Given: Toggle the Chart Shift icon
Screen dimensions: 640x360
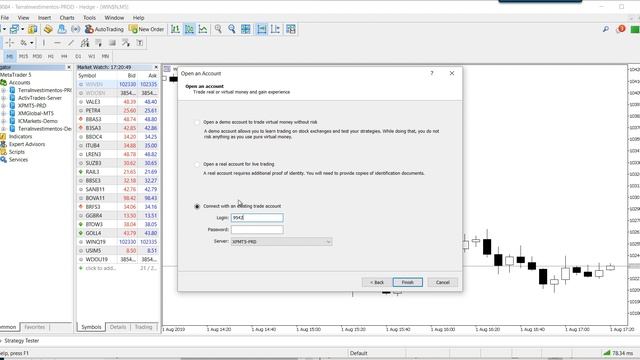Looking at the screenshot, I should pyautogui.click(x=276, y=29).
